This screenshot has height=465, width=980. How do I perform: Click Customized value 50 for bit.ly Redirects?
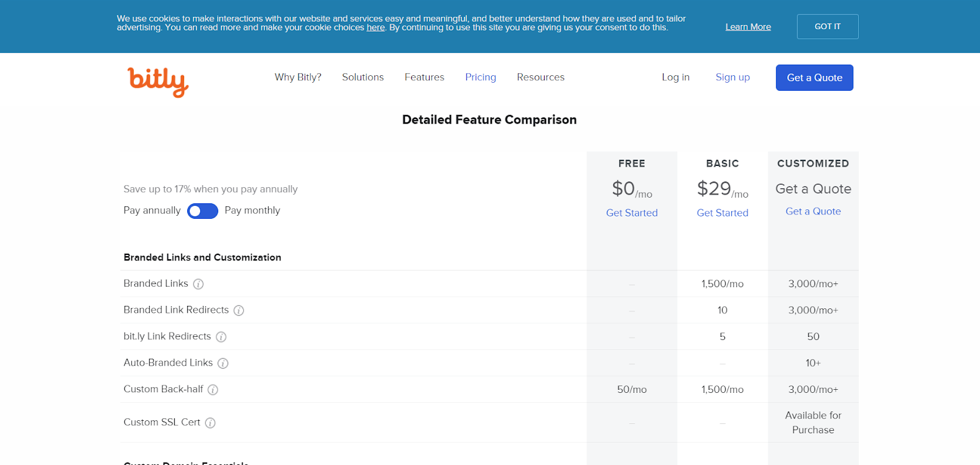[x=813, y=337]
